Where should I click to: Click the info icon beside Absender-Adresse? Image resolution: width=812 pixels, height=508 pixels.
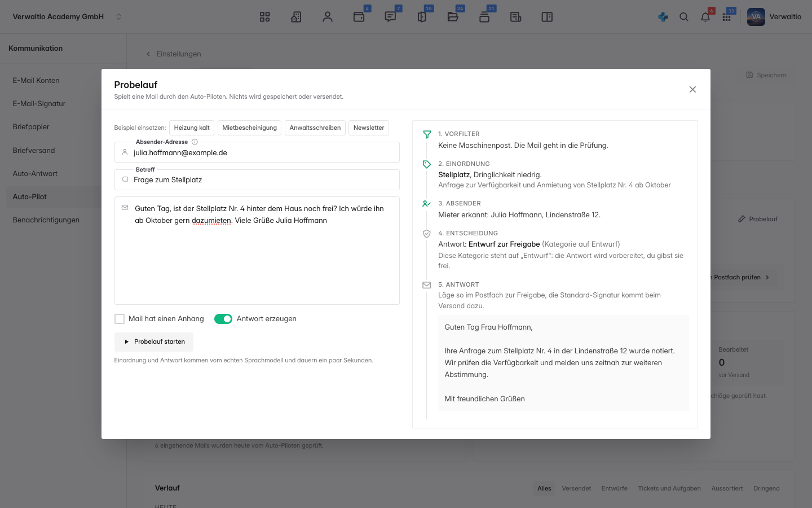coord(195,142)
